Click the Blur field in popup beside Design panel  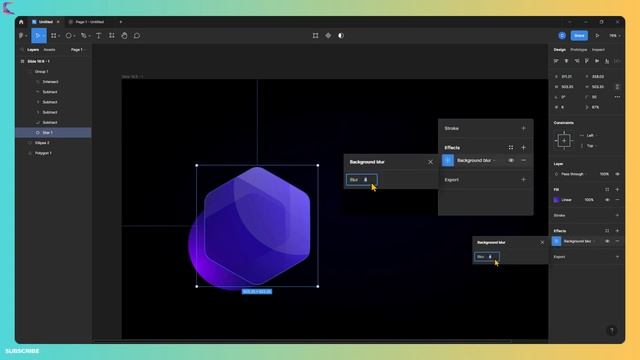pyautogui.click(x=487, y=257)
